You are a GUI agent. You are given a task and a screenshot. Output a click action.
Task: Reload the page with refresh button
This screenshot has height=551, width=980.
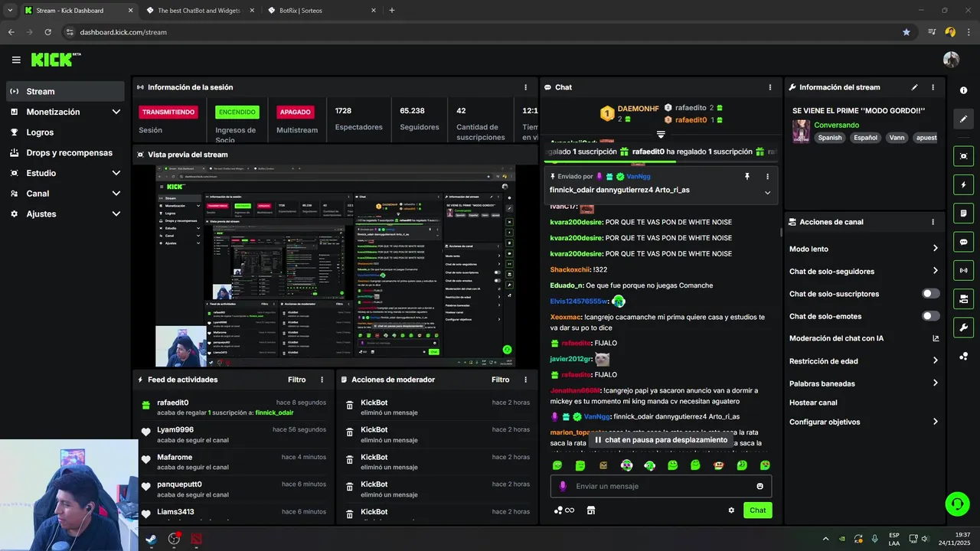click(47, 32)
